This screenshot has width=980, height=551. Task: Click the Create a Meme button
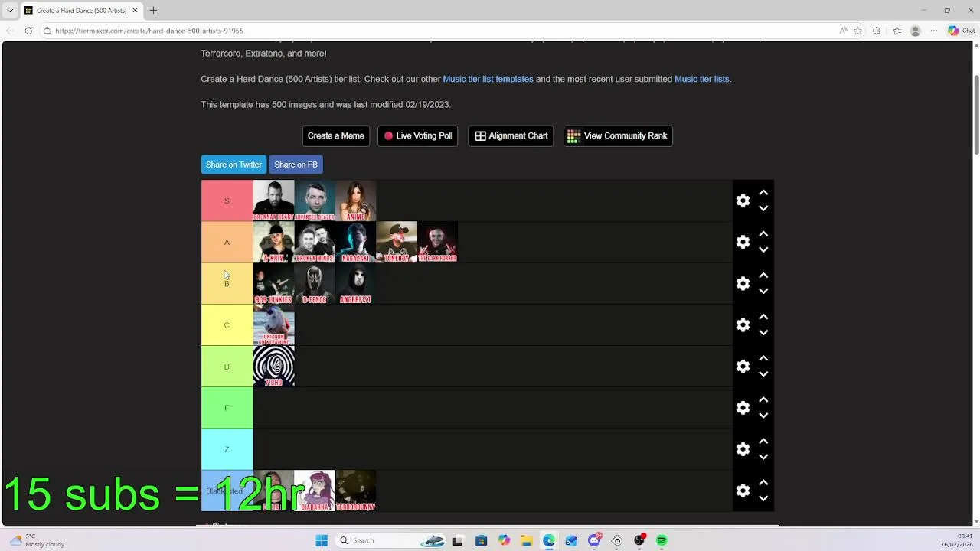point(335,135)
